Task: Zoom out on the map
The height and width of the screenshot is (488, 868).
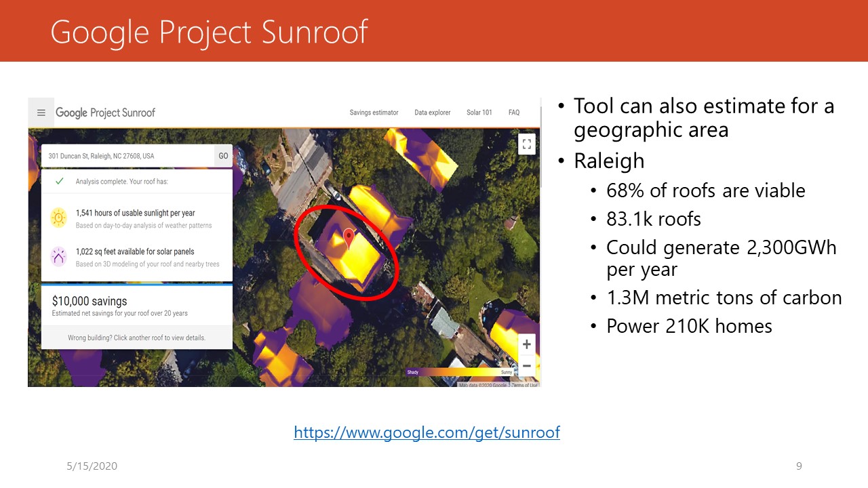Action: click(527, 366)
